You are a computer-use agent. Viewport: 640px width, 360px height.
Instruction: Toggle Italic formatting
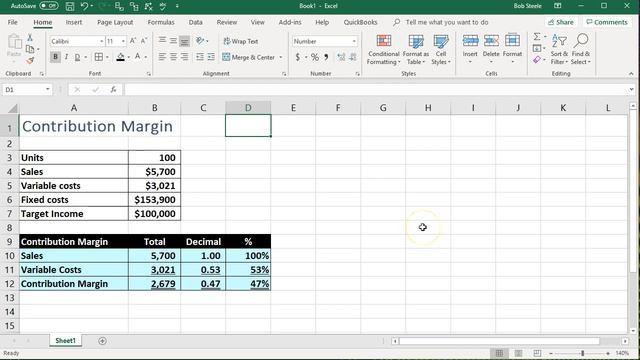(x=66, y=57)
